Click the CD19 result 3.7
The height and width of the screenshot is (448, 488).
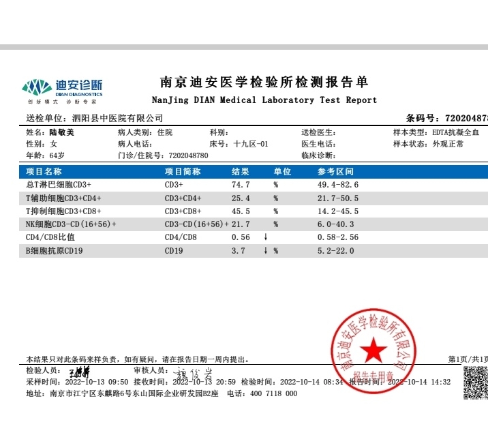coord(238,251)
